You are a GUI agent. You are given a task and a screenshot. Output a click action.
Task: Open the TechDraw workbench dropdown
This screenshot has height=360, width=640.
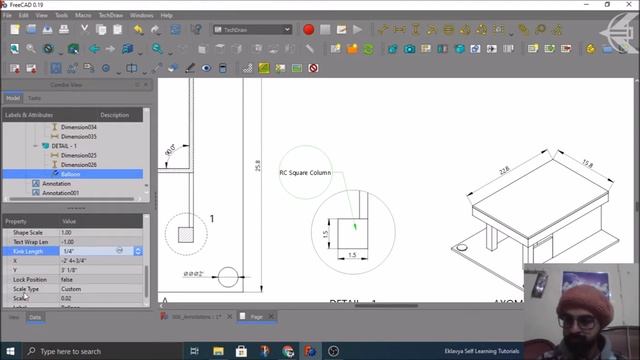[x=252, y=29]
